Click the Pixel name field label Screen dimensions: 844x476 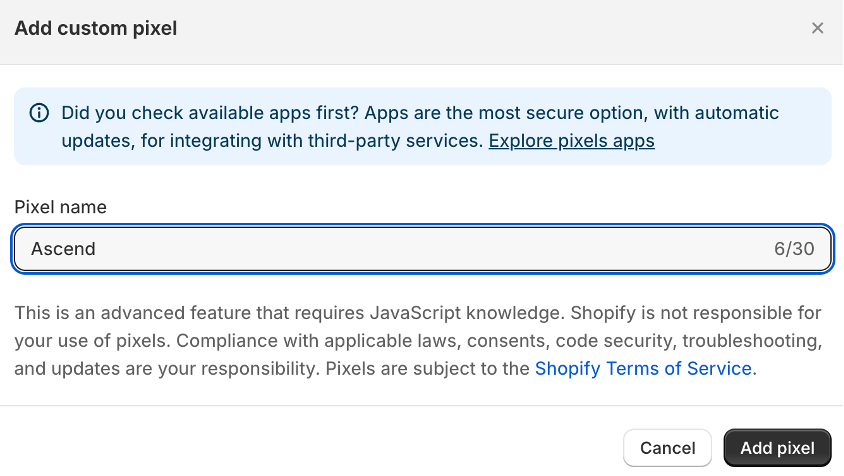[60, 207]
